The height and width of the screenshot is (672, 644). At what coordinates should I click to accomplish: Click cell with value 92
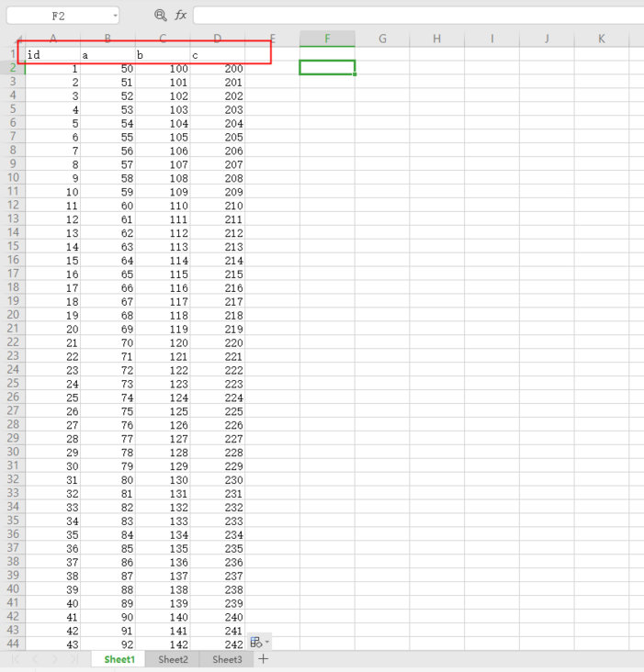point(107,644)
